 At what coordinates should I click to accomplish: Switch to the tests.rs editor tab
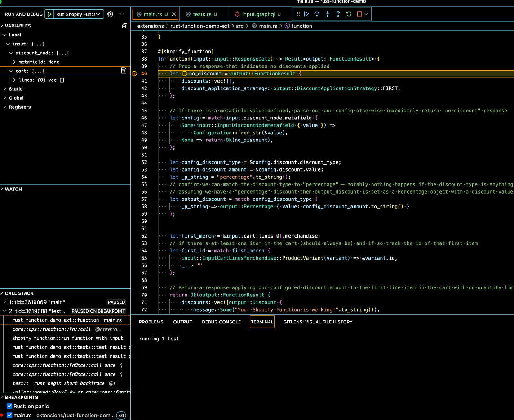[202, 14]
